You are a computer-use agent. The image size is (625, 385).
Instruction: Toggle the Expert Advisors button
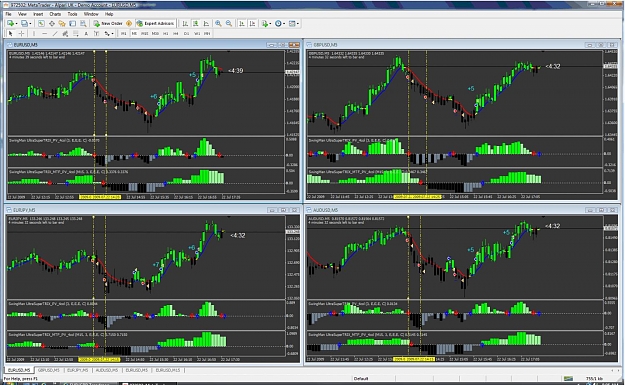coord(155,24)
